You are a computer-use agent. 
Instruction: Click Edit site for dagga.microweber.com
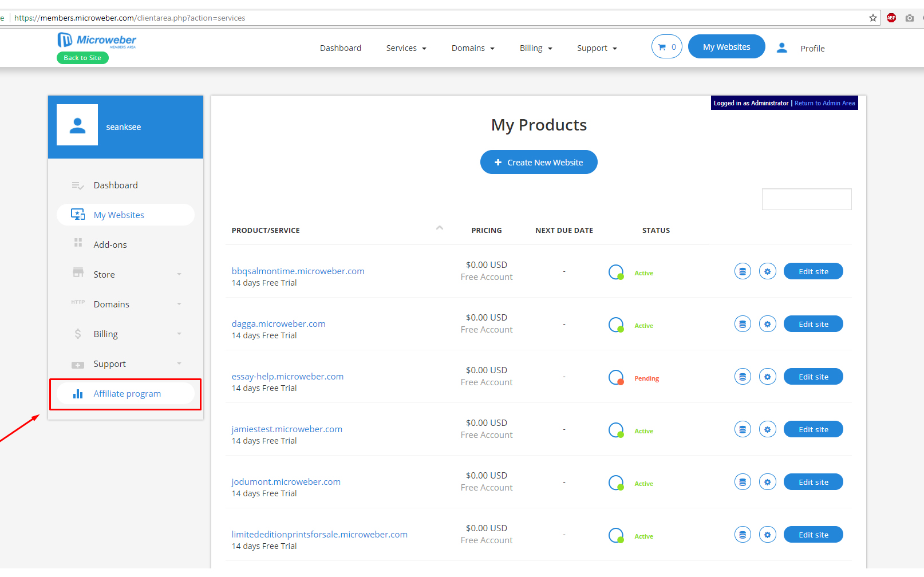813,324
